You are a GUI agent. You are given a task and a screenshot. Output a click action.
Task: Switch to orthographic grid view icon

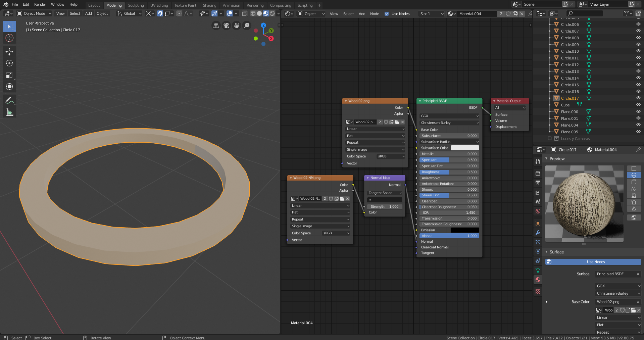[x=216, y=26]
